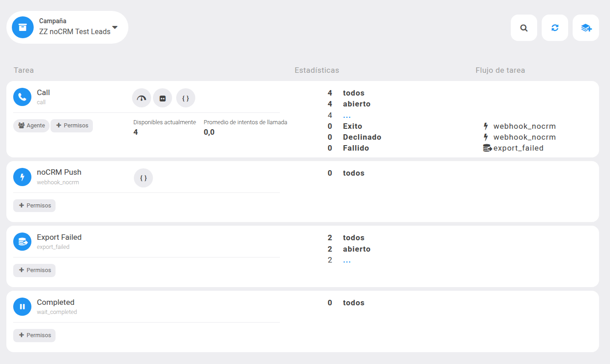Click 'Fallido' in Call statistics

tap(356, 148)
